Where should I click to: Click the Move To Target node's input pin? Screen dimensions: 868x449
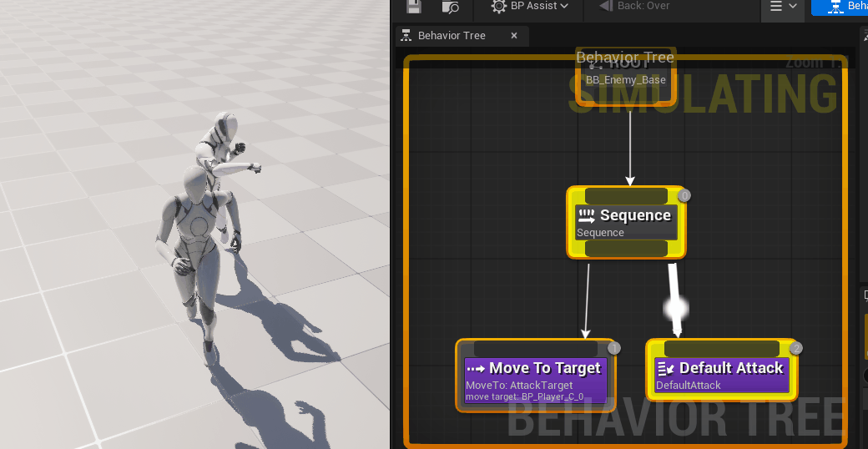point(535,348)
